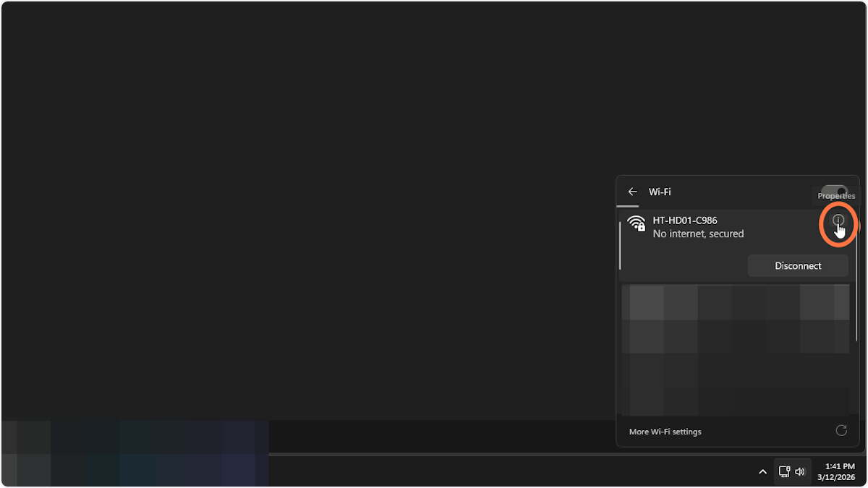
Task: Open HT-HD01-C986 details via the info icon
Action: pos(838,221)
